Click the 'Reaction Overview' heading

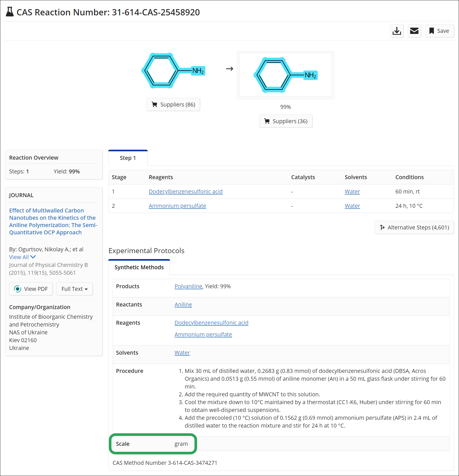(34, 158)
